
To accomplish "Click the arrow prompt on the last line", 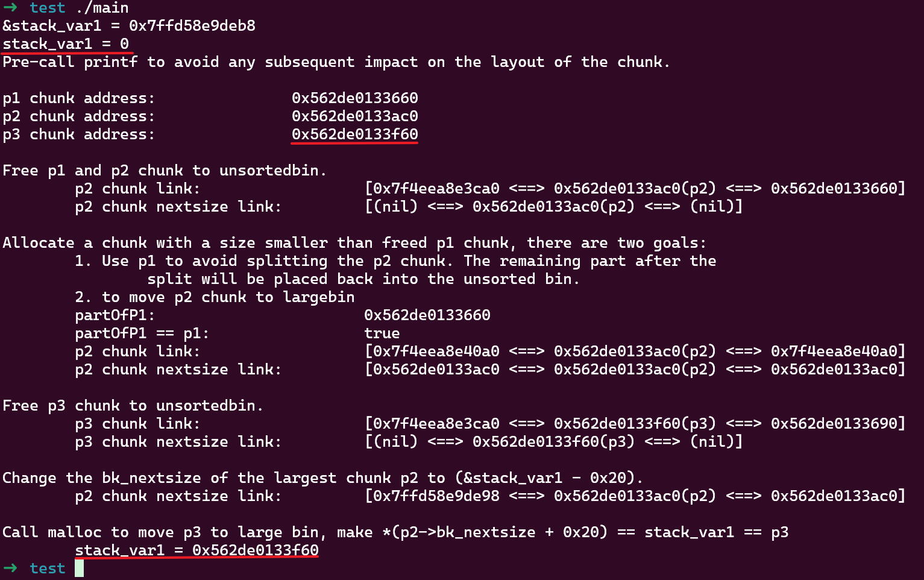I will click(10, 568).
